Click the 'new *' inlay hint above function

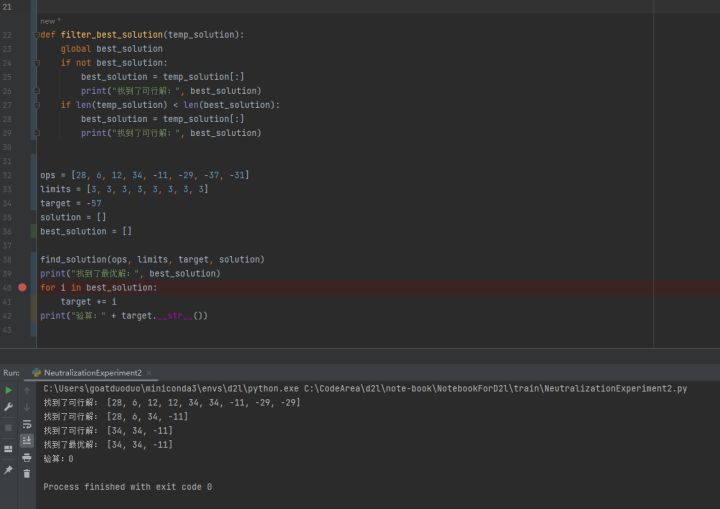pyautogui.click(x=50, y=21)
